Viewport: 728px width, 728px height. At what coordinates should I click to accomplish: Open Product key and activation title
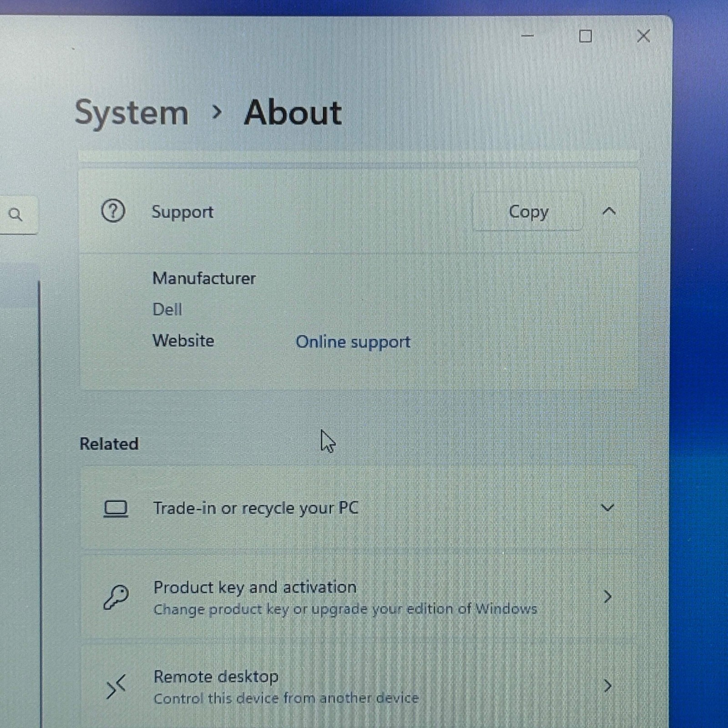[x=255, y=587]
